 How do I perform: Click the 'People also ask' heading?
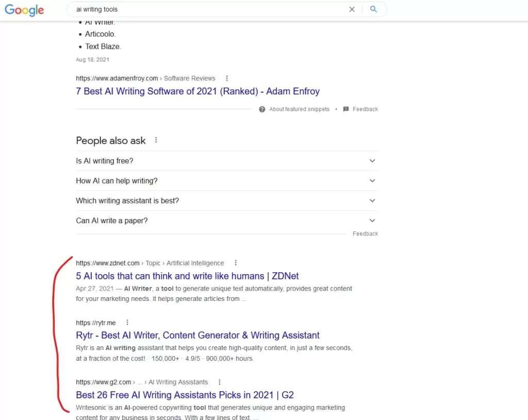[111, 140]
